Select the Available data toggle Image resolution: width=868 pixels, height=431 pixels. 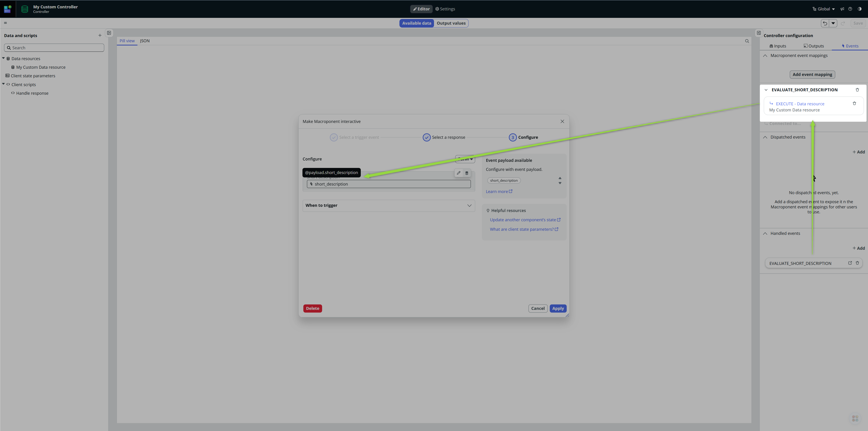416,23
